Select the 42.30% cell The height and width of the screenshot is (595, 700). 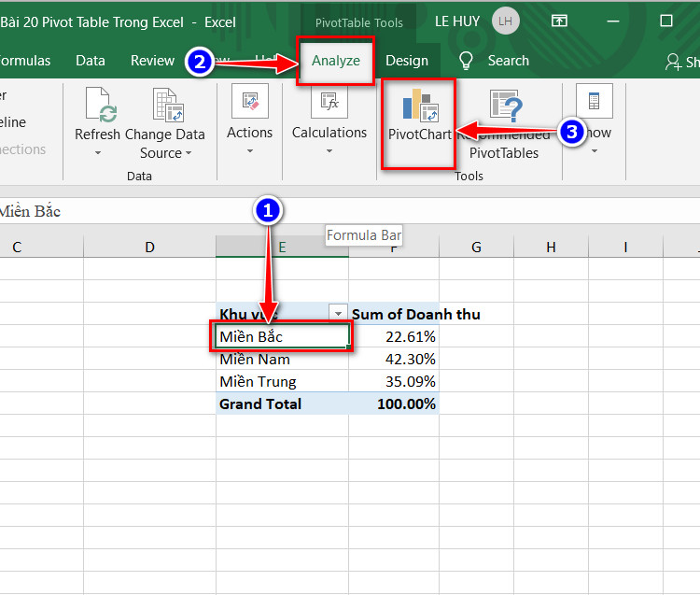(394, 359)
